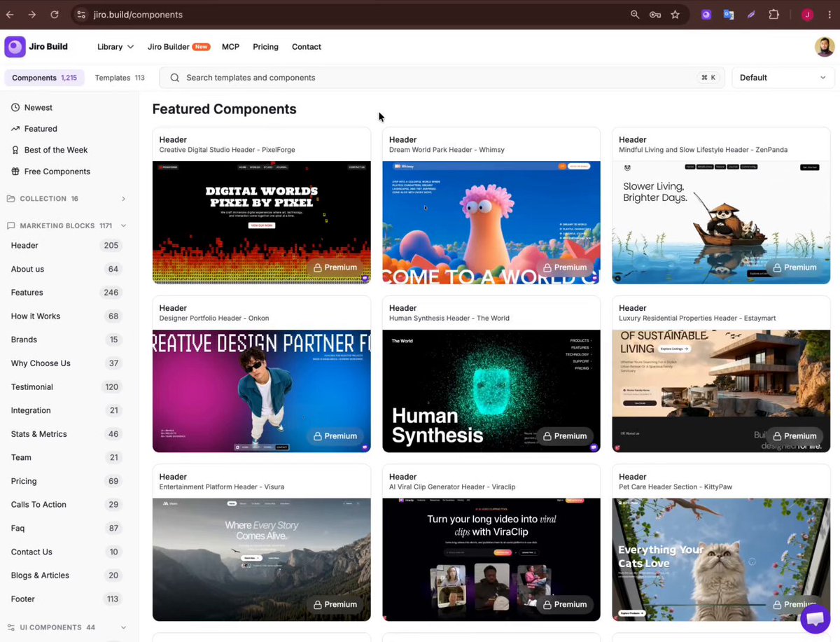Expand the Collection section chevron

(x=123, y=199)
